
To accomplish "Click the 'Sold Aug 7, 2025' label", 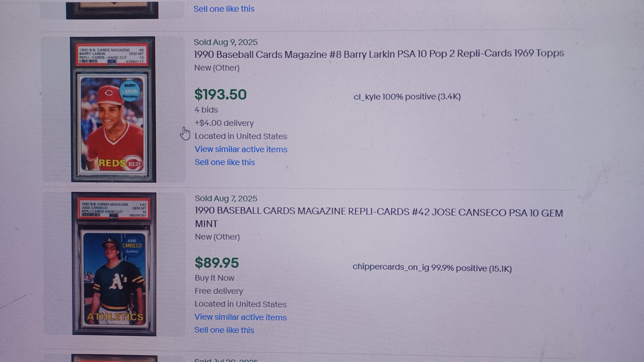I will [226, 199].
